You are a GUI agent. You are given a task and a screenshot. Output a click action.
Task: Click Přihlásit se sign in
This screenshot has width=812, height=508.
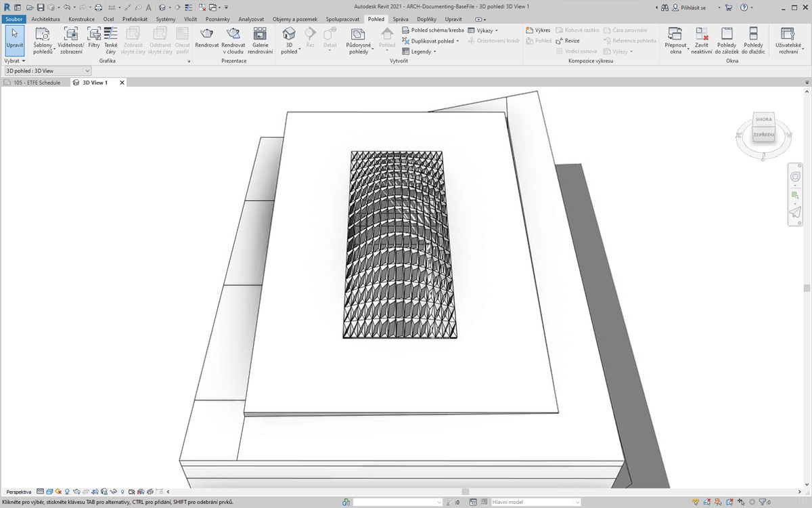click(690, 7)
